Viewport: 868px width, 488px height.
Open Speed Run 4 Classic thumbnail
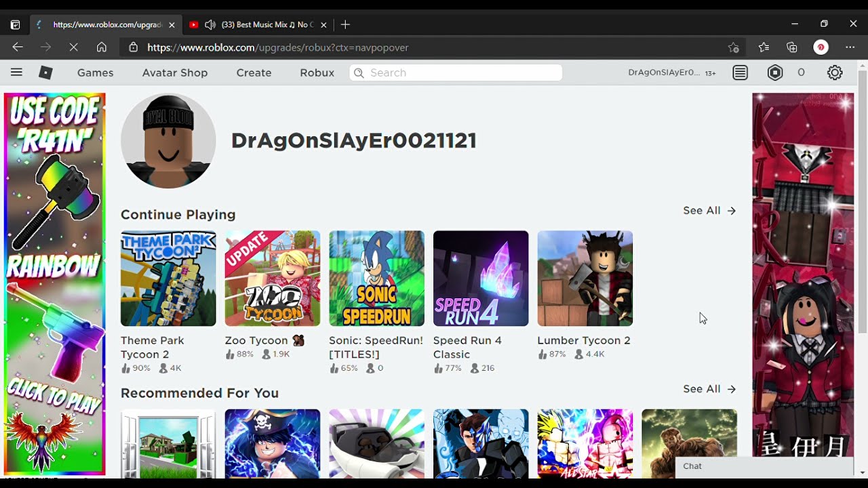click(481, 279)
